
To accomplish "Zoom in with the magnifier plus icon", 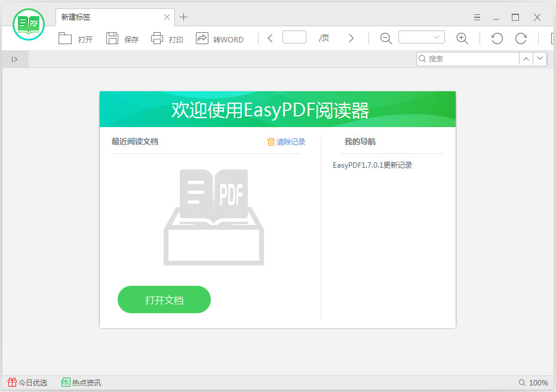I will 462,38.
